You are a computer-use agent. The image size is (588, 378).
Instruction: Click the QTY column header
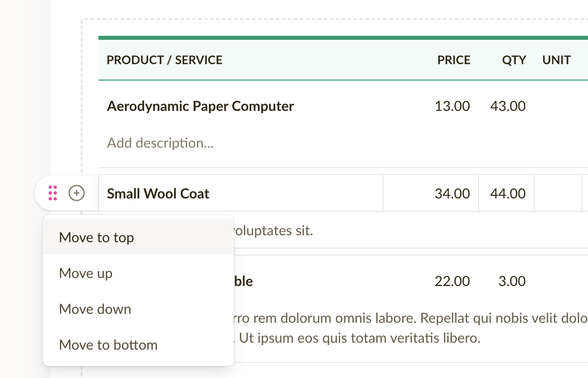[514, 60]
